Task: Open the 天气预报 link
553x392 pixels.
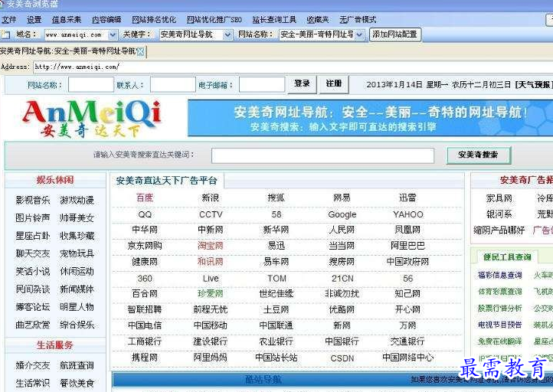Action: coord(534,85)
